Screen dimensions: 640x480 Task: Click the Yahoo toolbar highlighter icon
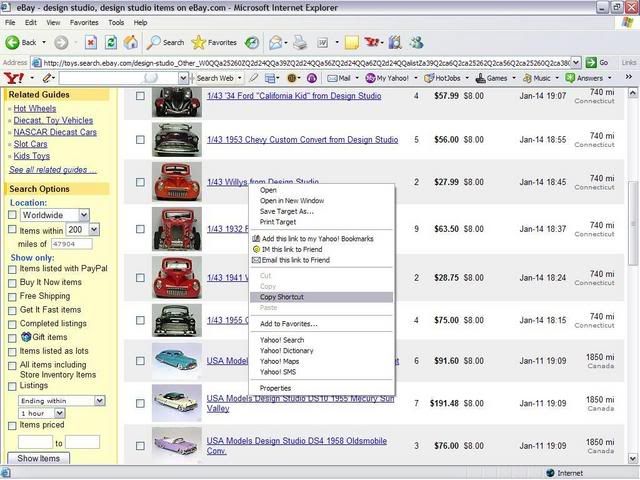253,78
